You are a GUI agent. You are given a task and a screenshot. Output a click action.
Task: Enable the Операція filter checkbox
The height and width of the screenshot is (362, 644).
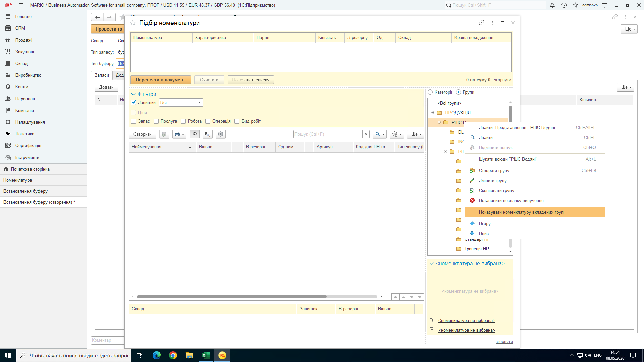coord(208,121)
